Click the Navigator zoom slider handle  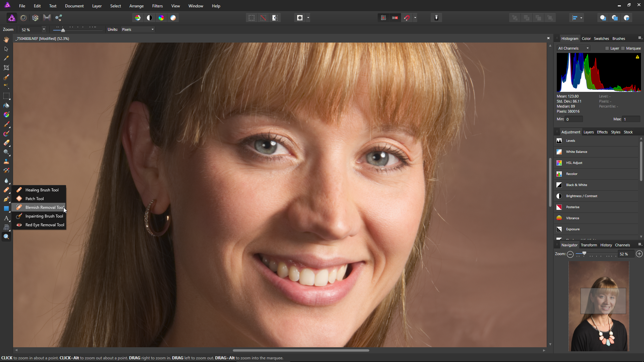point(584,254)
